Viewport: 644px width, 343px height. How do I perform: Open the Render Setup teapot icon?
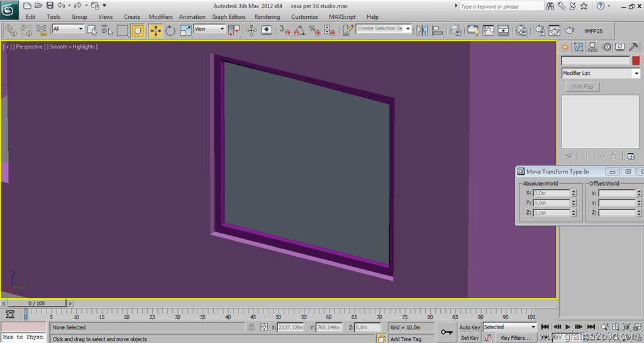[x=540, y=30]
